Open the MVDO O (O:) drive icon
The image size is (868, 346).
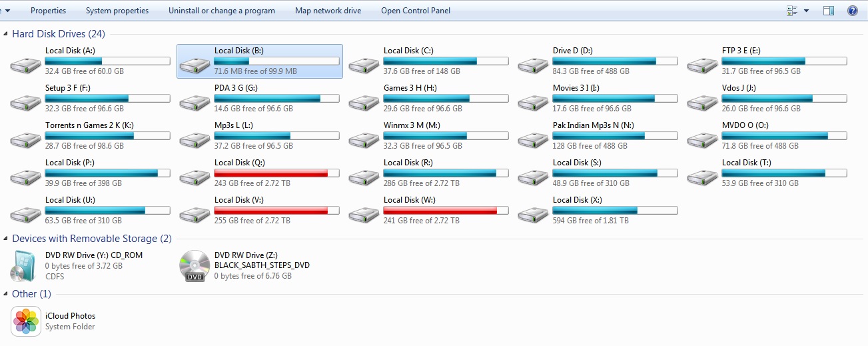click(x=702, y=140)
